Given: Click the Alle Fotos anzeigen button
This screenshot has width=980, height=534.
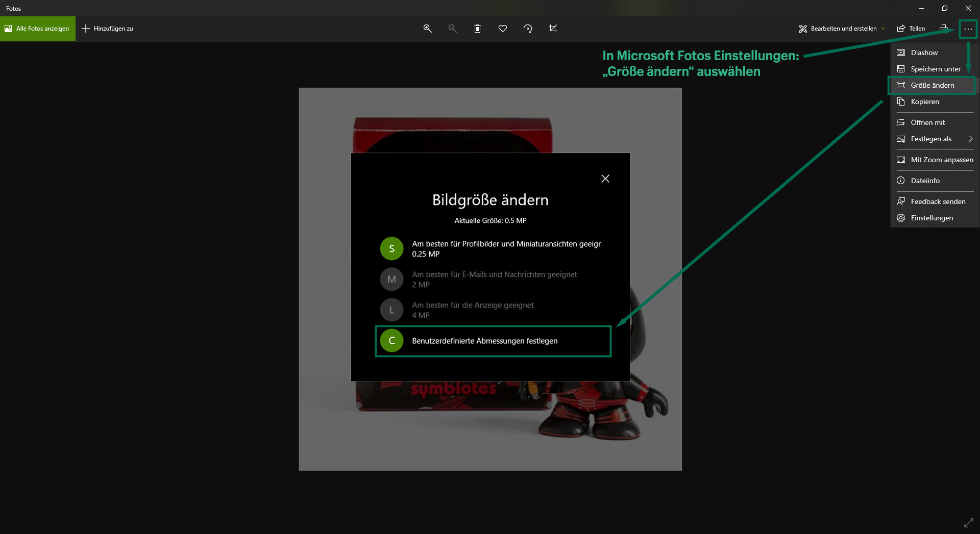Looking at the screenshot, I should coord(38,29).
